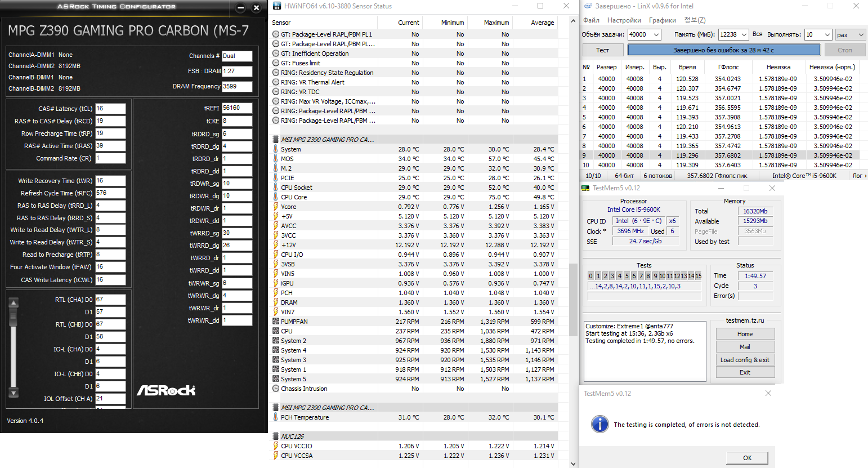Click the '357.6802 ГФлопс пик' status bar entry

(717, 176)
